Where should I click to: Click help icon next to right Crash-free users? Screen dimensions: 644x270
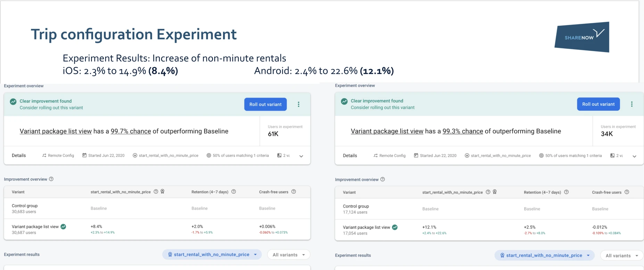tap(627, 192)
